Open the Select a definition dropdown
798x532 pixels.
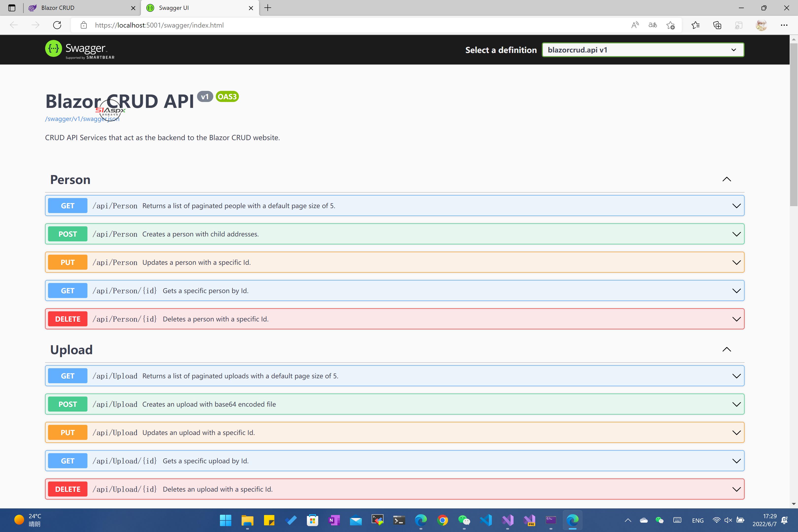pos(643,50)
